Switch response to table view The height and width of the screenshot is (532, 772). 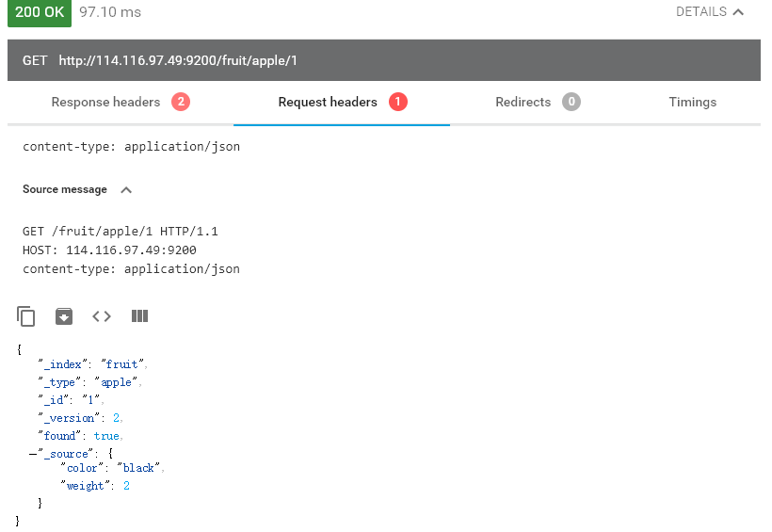coord(139,316)
